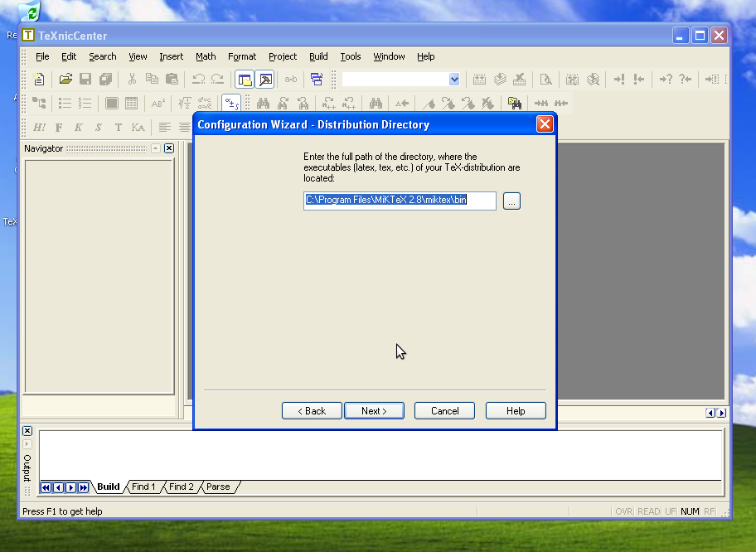Click the Open file folder icon
The height and width of the screenshot is (552, 756).
[x=65, y=79]
